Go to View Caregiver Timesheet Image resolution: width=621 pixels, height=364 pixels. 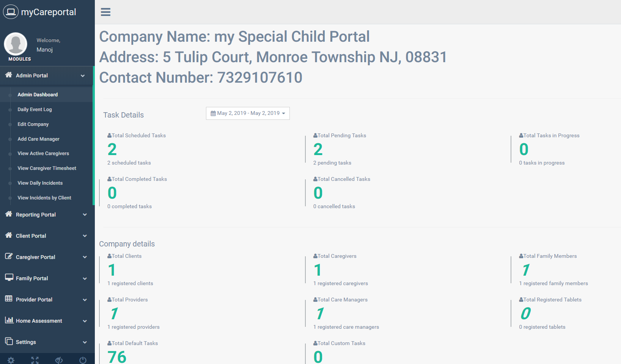(x=47, y=168)
